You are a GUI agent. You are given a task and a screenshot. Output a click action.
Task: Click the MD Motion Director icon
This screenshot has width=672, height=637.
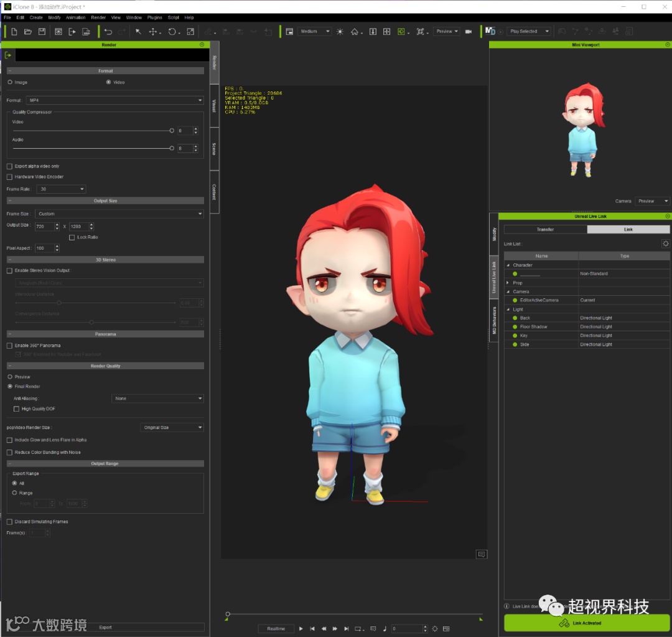click(490, 31)
